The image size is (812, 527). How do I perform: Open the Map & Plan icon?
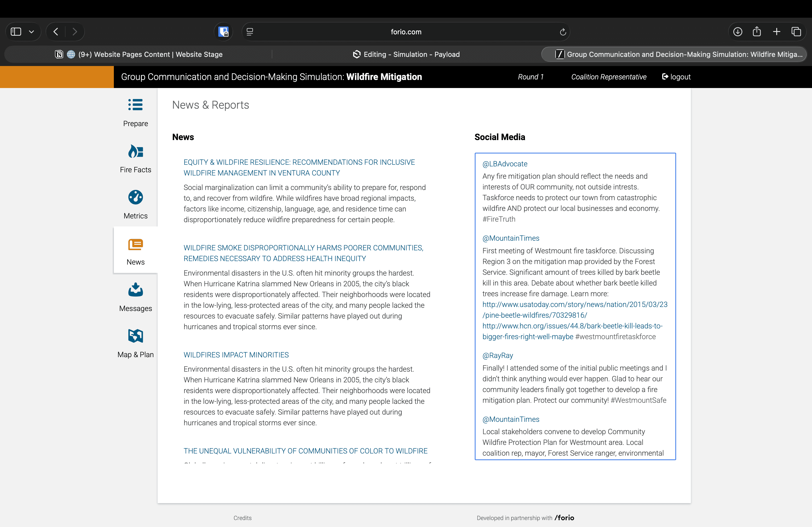click(x=135, y=336)
